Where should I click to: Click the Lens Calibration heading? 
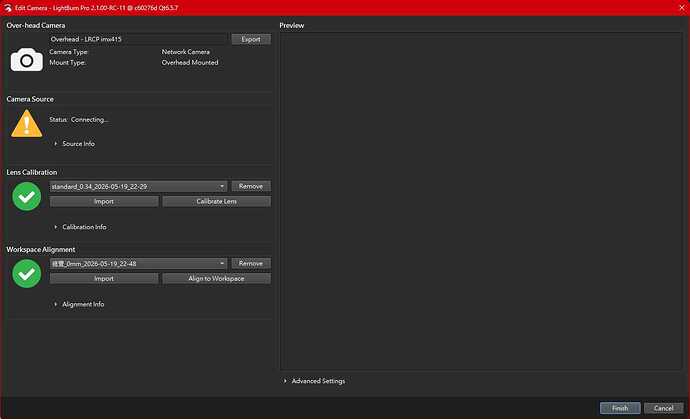point(32,172)
